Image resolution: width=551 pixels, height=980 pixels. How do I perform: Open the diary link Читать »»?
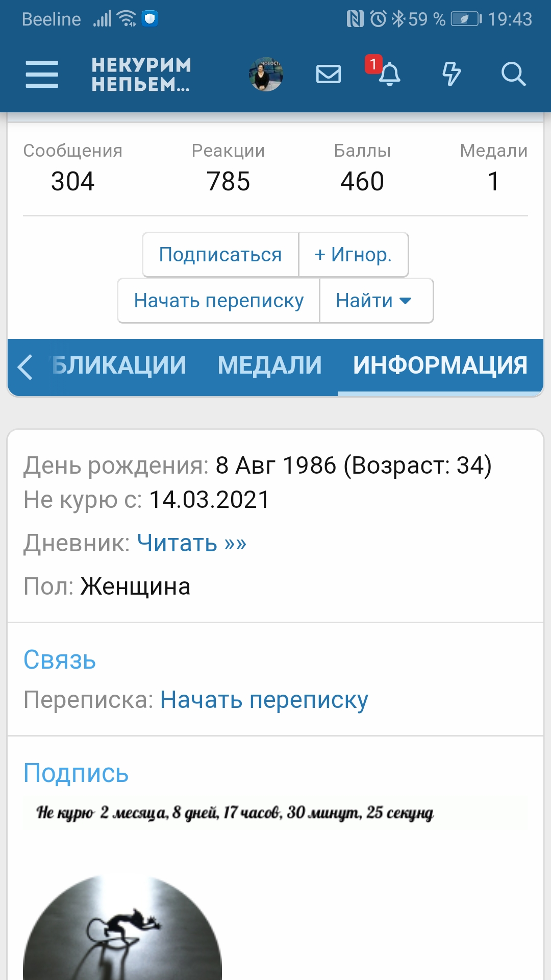192,543
